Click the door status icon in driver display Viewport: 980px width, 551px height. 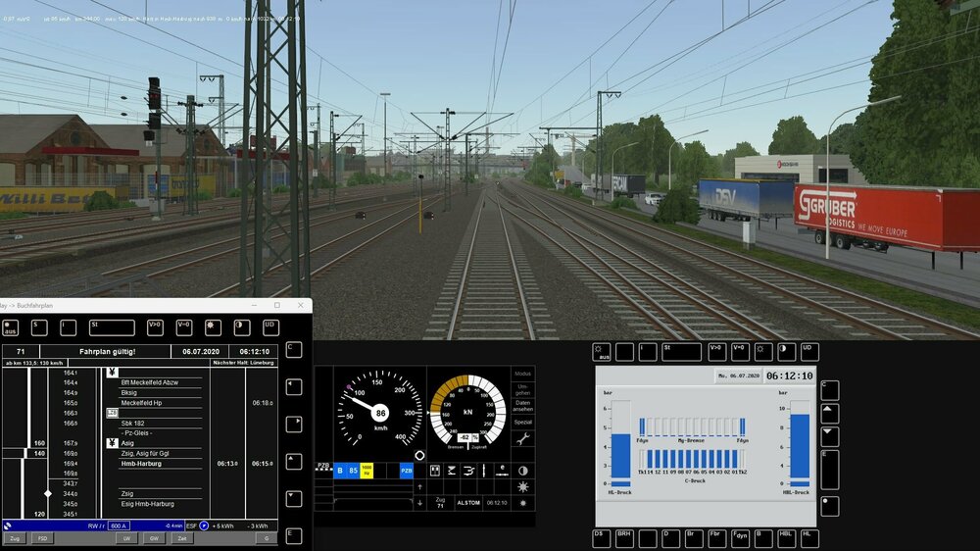[435, 471]
